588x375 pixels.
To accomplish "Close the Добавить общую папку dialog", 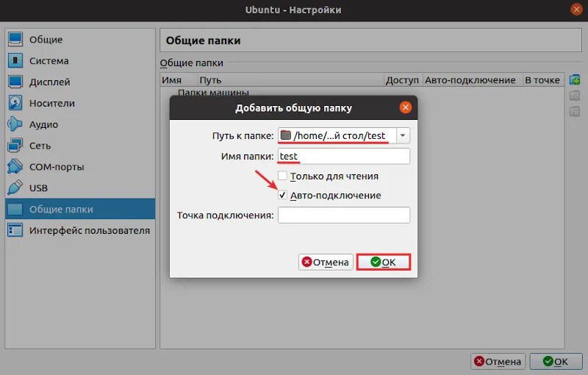I will click(406, 107).
